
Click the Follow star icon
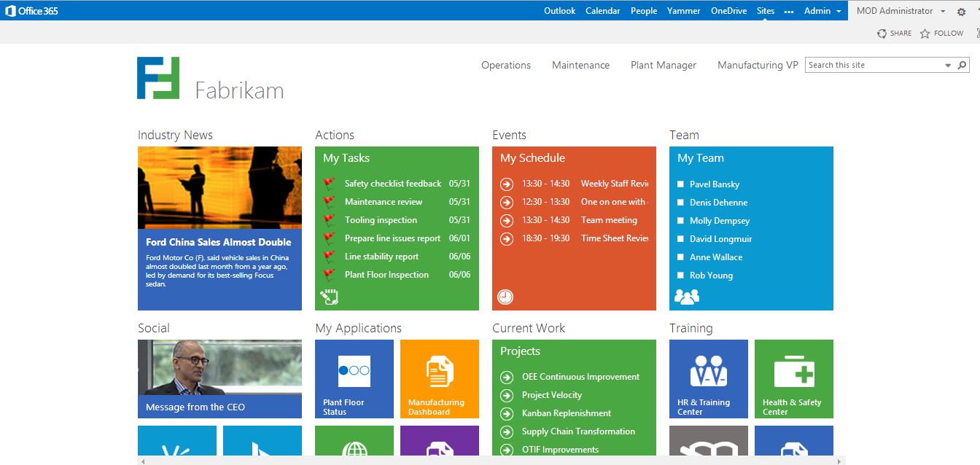click(x=925, y=34)
